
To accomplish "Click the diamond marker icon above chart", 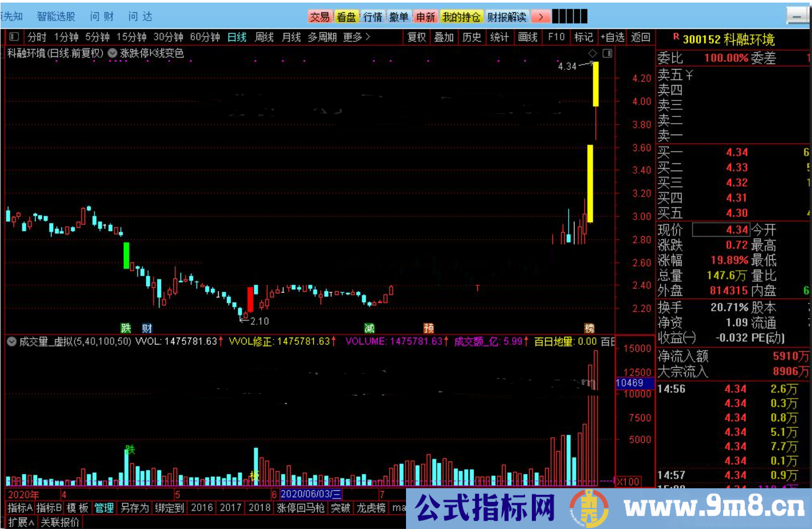I will pyautogui.click(x=593, y=54).
